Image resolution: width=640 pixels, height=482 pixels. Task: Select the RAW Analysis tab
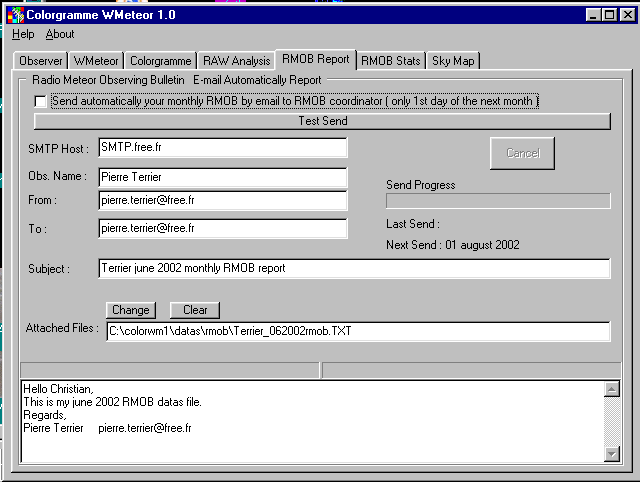coord(236,61)
